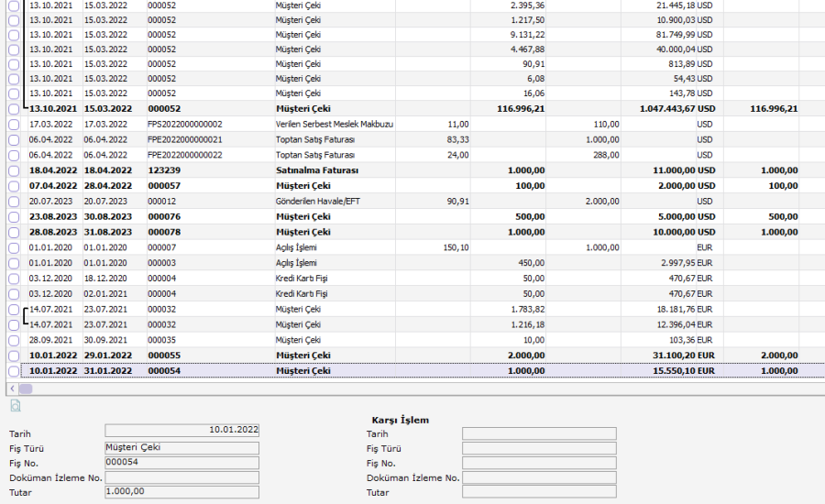Toggle checkbox for Müşteri Çeki 000076
Image resolution: width=825 pixels, height=504 pixels.
point(13,217)
